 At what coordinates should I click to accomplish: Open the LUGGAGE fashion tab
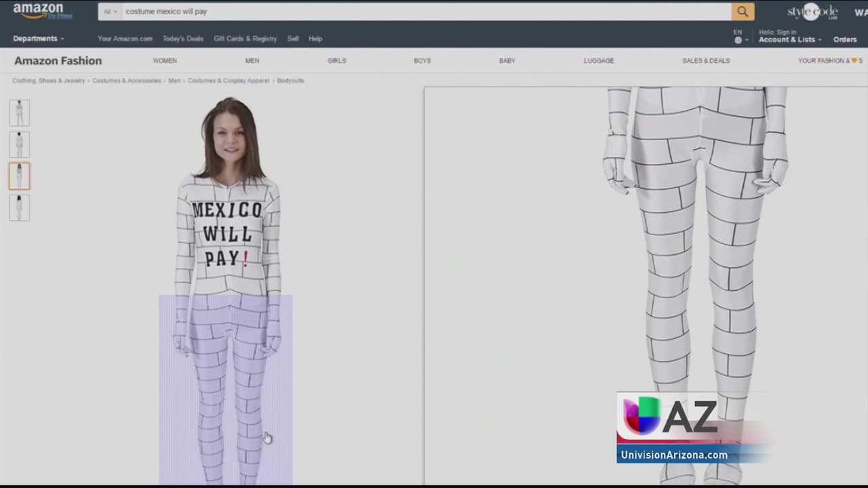click(599, 61)
